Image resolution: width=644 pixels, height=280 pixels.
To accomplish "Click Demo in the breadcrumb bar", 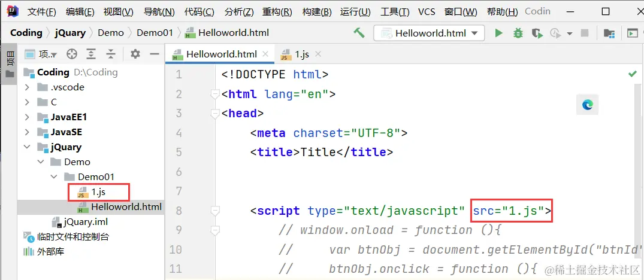I will 110,33.
